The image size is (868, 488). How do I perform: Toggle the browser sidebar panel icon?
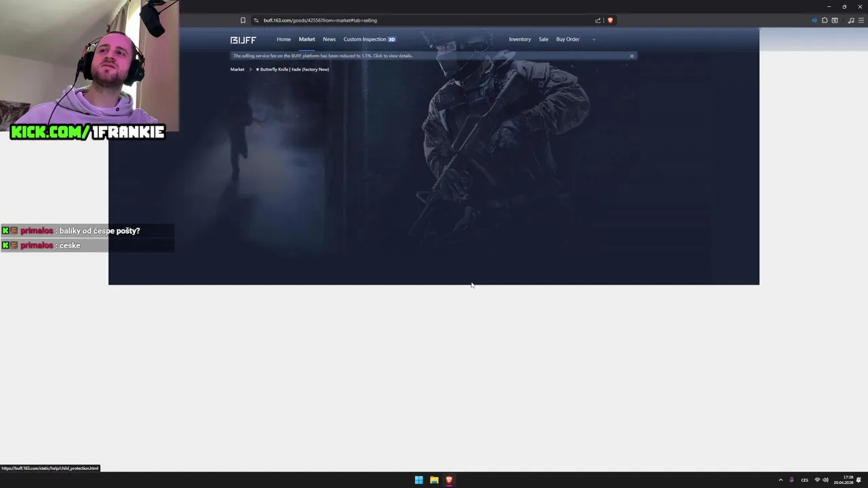coord(835,20)
